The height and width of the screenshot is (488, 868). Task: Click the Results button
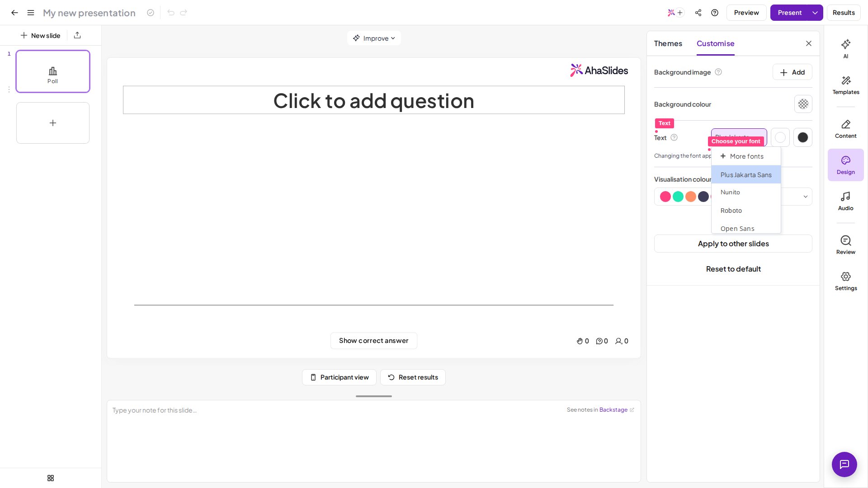[x=844, y=13]
